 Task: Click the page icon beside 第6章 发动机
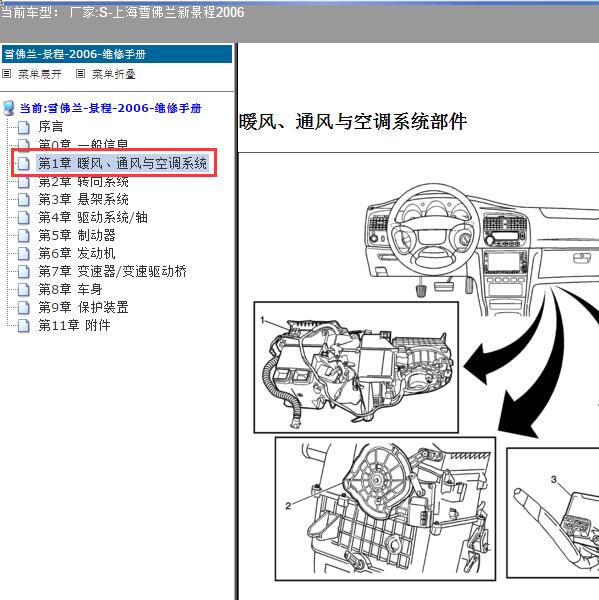[24, 254]
